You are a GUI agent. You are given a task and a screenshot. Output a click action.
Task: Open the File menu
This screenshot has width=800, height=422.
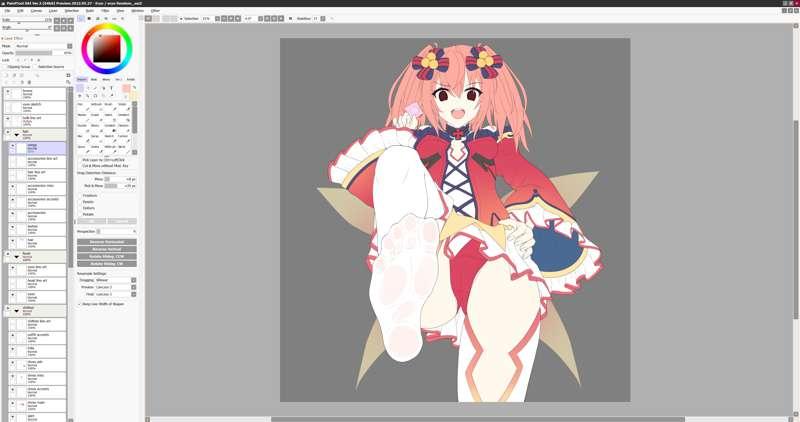[x=7, y=11]
